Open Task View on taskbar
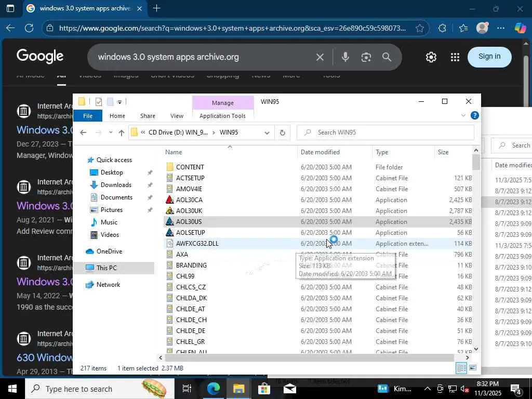 pyautogui.click(x=187, y=389)
